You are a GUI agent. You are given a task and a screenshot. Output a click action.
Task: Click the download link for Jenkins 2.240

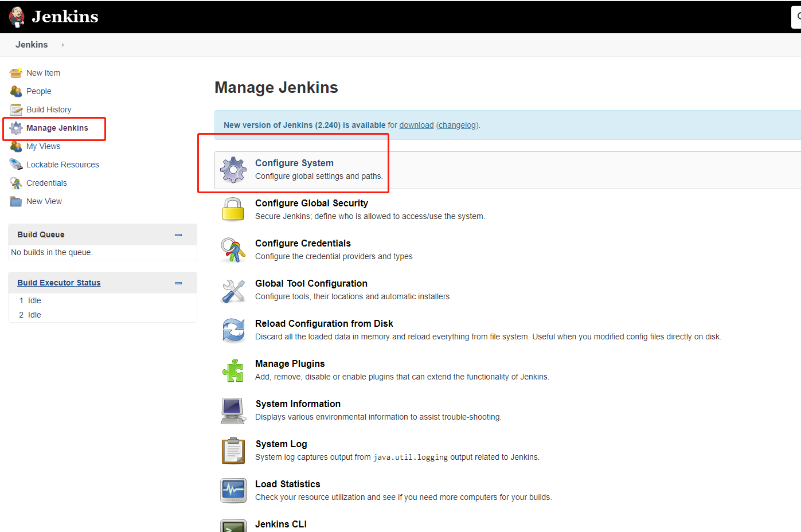pyautogui.click(x=416, y=124)
